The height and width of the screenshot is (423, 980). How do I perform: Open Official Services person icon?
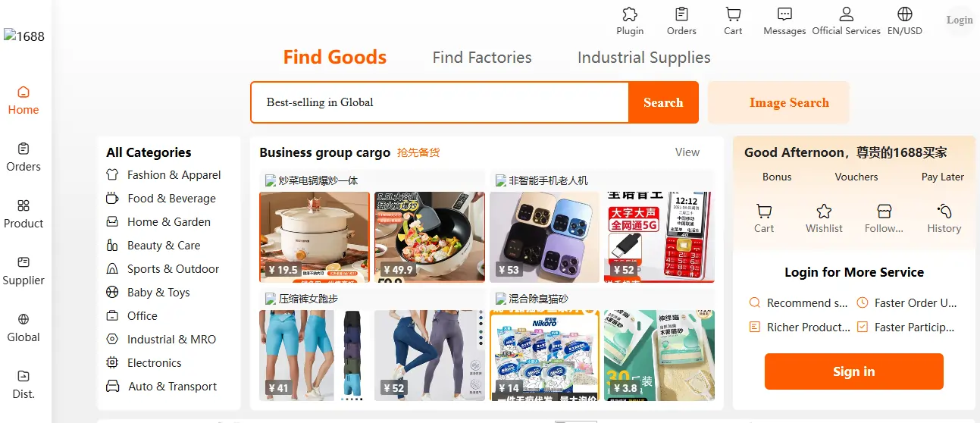846,14
